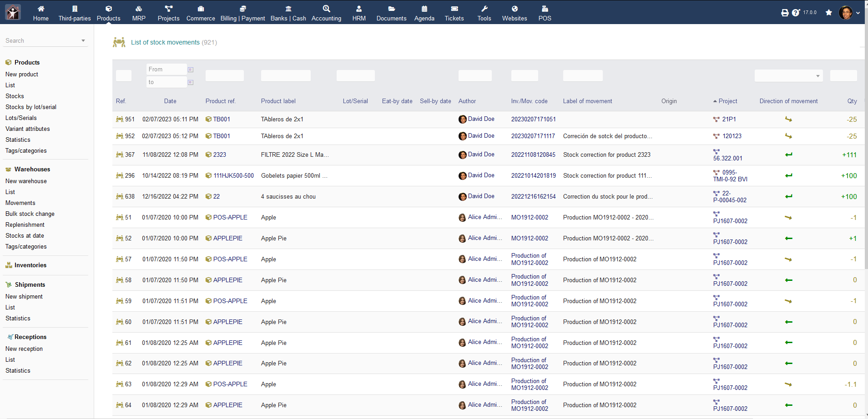
Task: Click the bookmarks star icon
Action: 828,12
